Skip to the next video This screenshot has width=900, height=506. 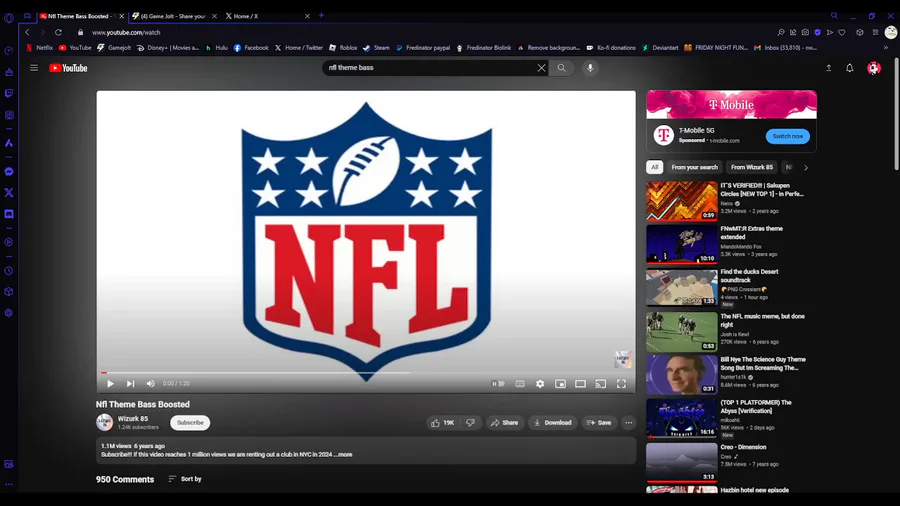[130, 383]
